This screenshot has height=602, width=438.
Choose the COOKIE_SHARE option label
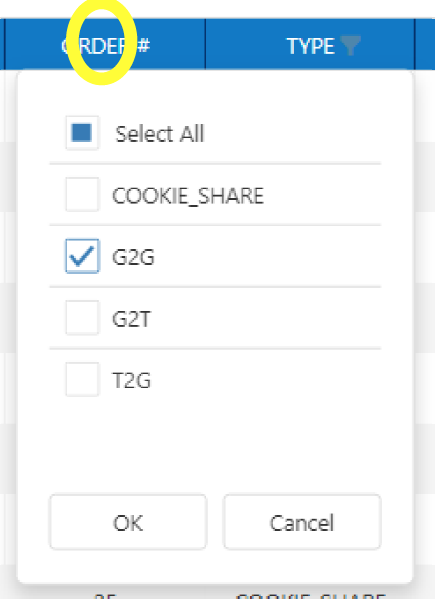[188, 196]
